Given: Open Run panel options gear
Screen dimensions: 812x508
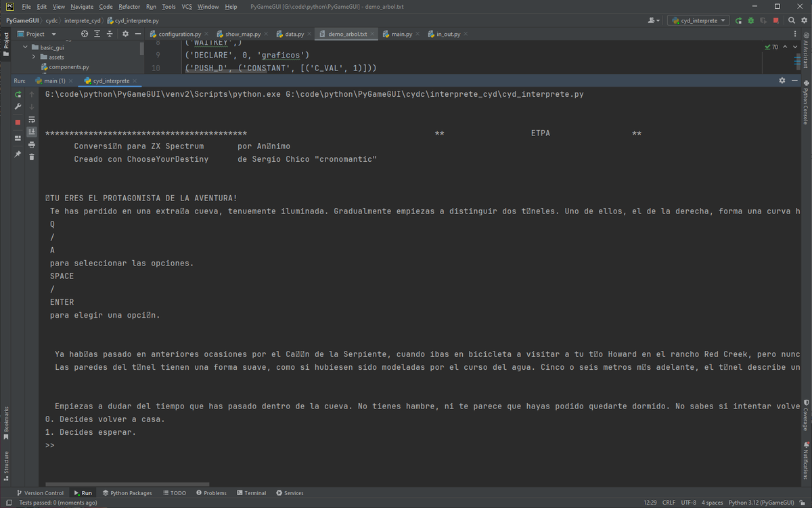Looking at the screenshot, I should pyautogui.click(x=782, y=81).
